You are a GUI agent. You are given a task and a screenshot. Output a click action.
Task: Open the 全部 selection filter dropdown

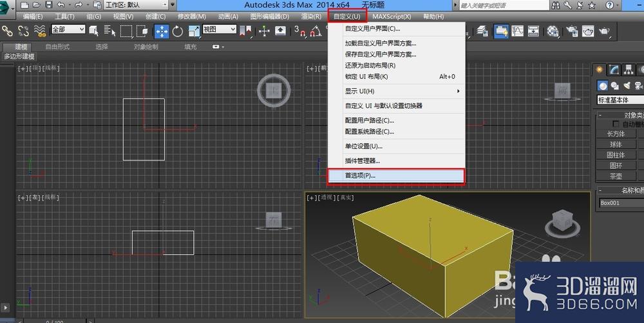(68, 29)
